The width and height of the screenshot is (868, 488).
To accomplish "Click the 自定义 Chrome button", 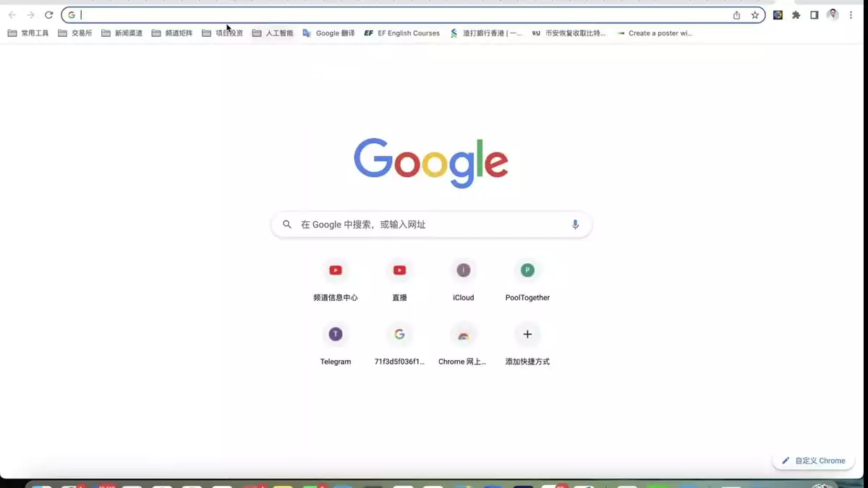I will click(x=814, y=461).
